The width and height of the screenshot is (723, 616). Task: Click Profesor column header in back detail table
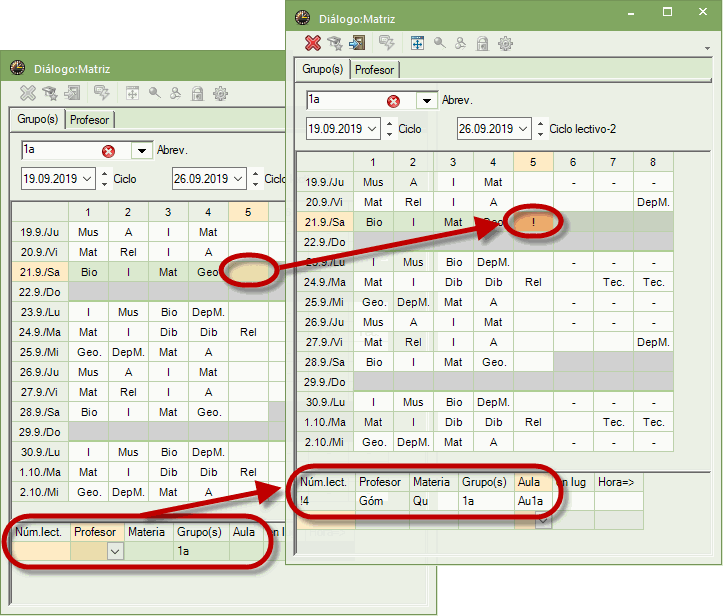point(95,532)
